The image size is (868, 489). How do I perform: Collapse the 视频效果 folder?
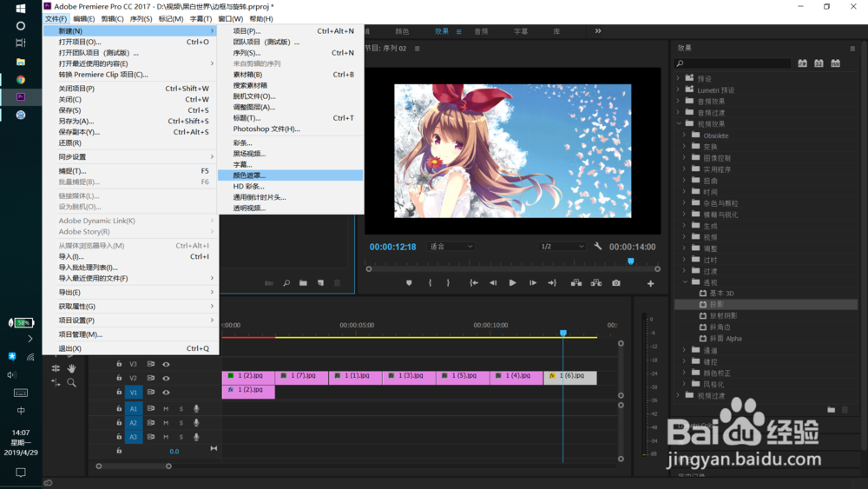click(x=678, y=123)
